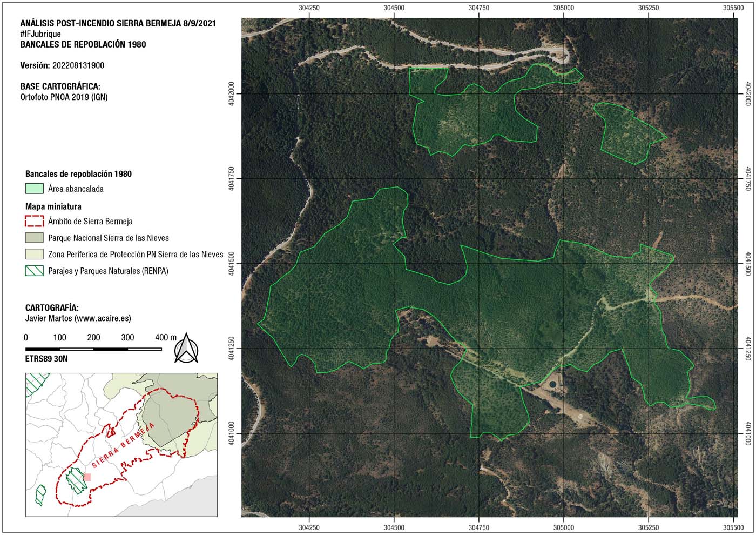The image size is (756, 535).
Task: Click the light green Área abancalada swatch
Action: pyautogui.click(x=35, y=189)
